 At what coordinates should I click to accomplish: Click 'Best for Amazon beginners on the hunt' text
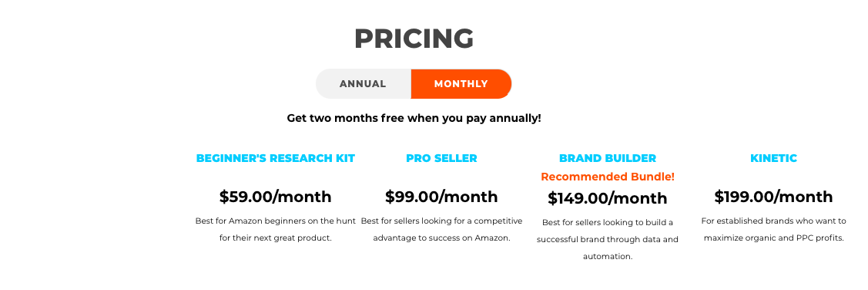pyautogui.click(x=276, y=221)
